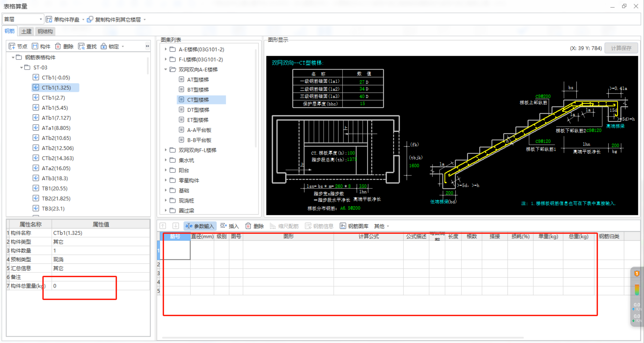Expand the left toolbar overflow chevron
Viewport: 644px width, 343px height.
(x=147, y=46)
